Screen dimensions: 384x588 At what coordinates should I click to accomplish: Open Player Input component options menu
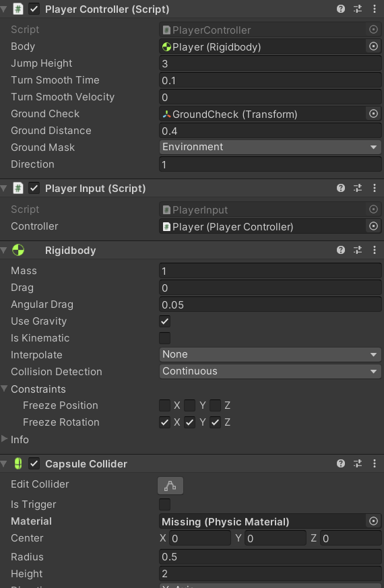click(375, 188)
